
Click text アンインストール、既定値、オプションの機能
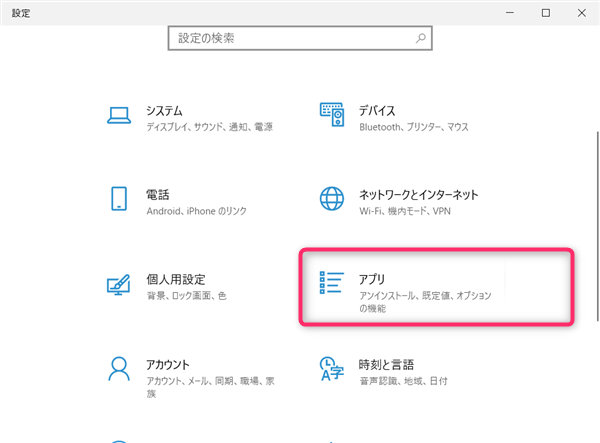pos(425,302)
